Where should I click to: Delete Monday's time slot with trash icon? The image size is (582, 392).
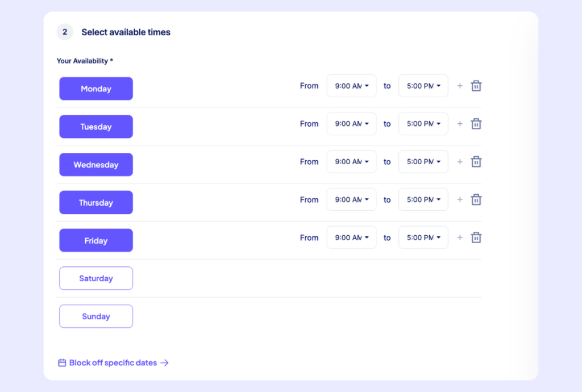(476, 86)
